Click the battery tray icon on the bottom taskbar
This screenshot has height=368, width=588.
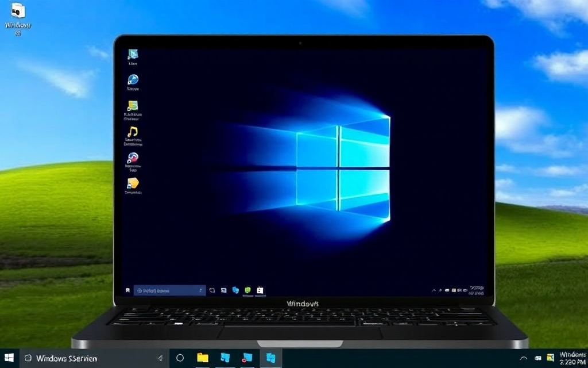click(537, 358)
